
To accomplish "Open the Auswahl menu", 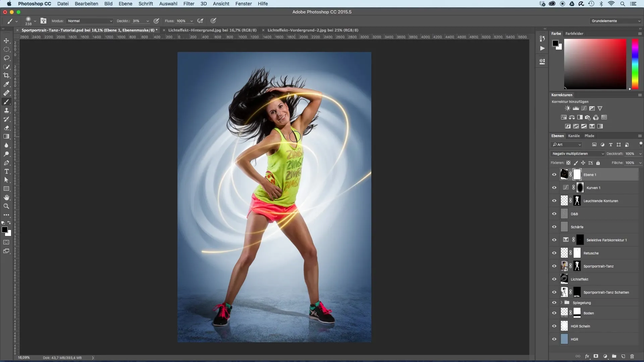I will pos(168,4).
